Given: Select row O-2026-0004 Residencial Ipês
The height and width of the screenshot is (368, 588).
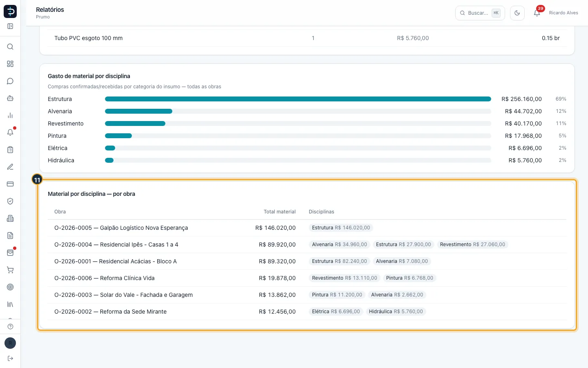Looking at the screenshot, I should click(x=307, y=245).
